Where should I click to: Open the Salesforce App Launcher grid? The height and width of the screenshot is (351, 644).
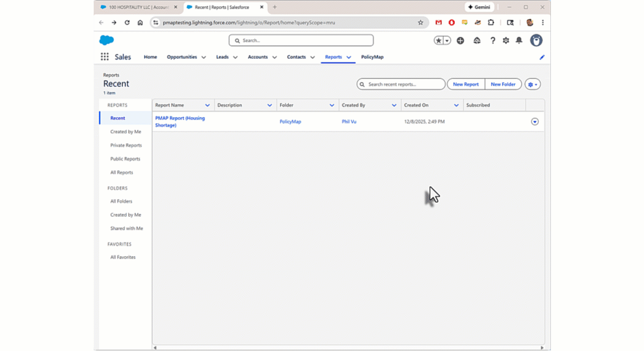coord(105,57)
